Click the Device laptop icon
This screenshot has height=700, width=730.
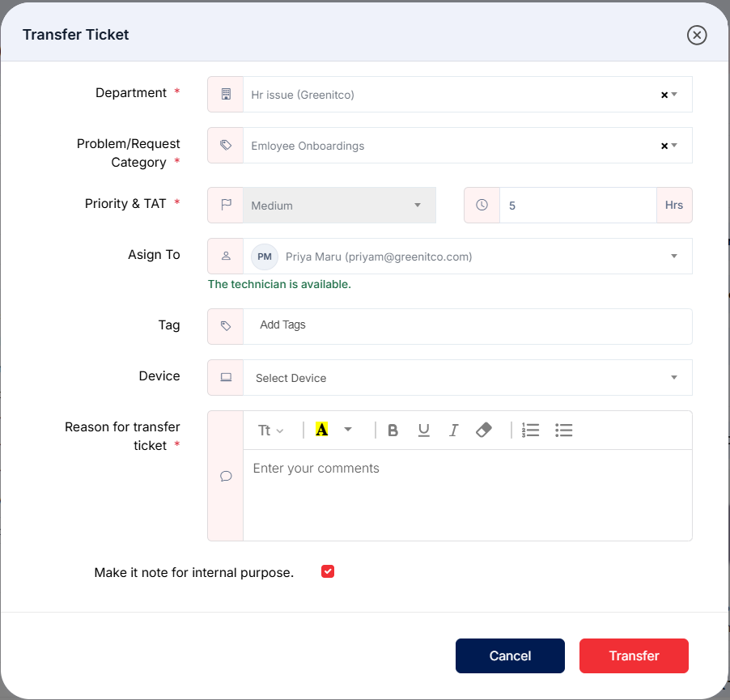226,377
